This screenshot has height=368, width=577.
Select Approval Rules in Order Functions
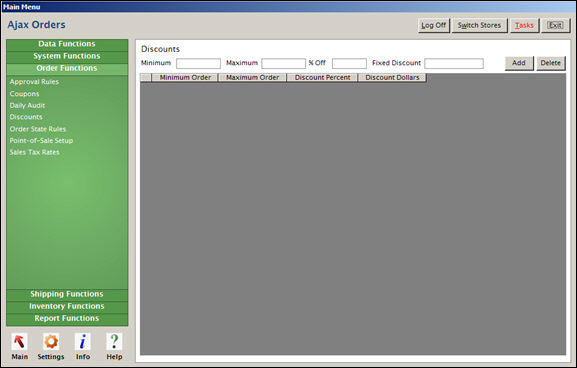pos(34,82)
